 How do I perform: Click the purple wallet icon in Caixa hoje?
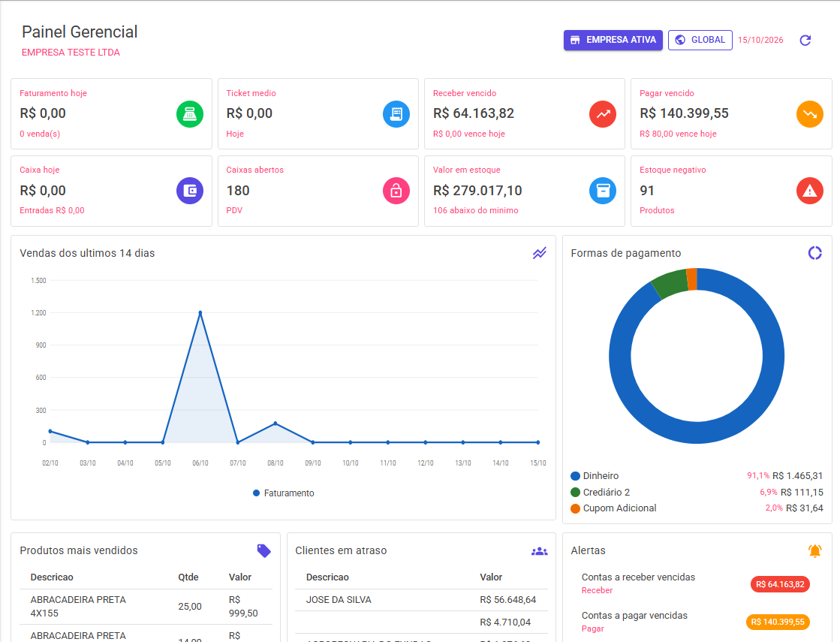[x=190, y=191]
